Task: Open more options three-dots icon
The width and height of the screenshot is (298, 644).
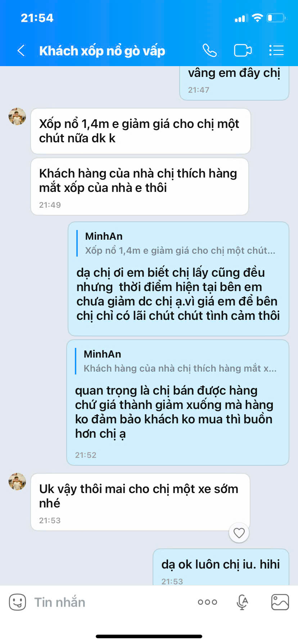Action: [207, 602]
